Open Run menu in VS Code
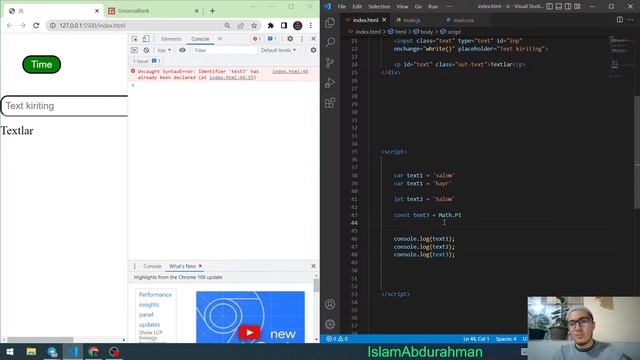This screenshot has height=360, width=640. 433,7
